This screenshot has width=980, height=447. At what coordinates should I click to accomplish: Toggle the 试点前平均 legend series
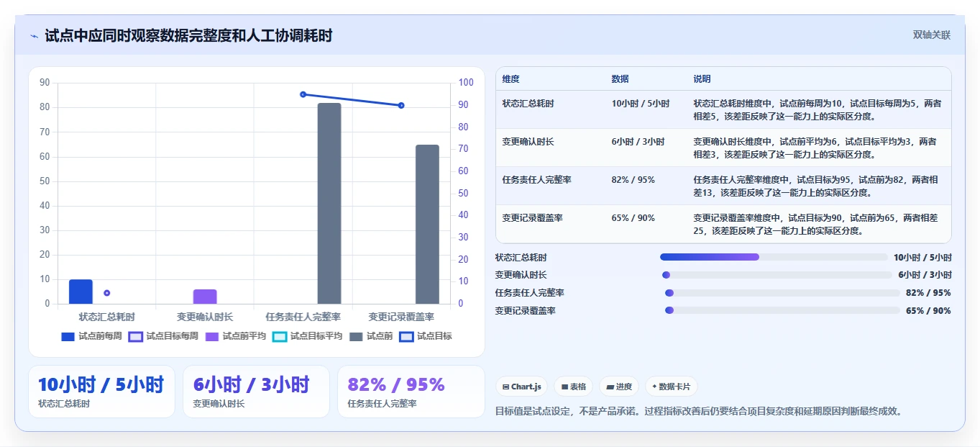click(236, 336)
